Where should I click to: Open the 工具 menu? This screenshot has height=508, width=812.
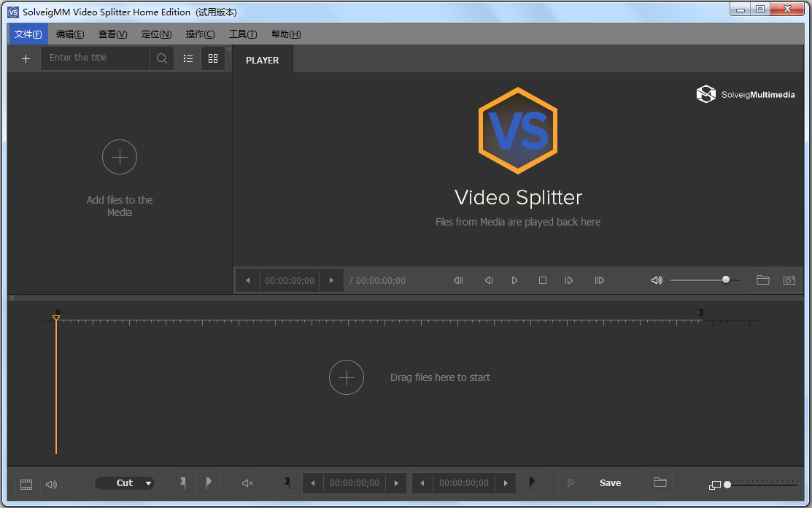[x=243, y=34]
